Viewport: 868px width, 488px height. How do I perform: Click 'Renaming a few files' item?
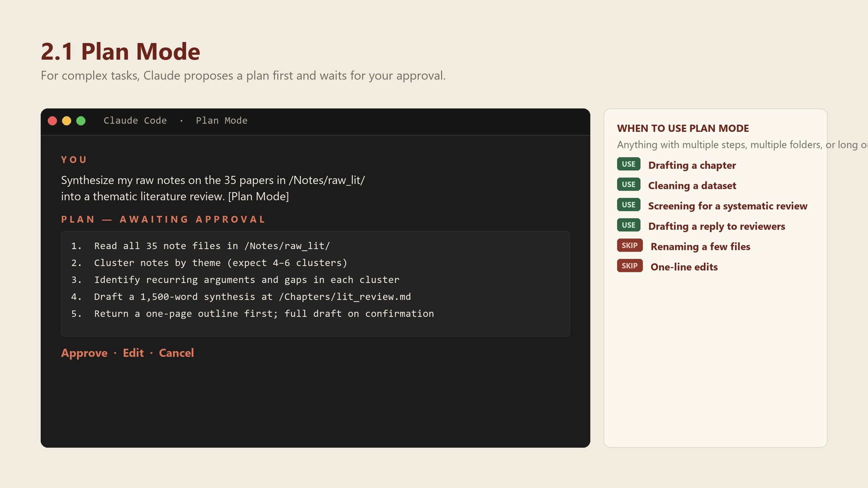click(x=701, y=247)
